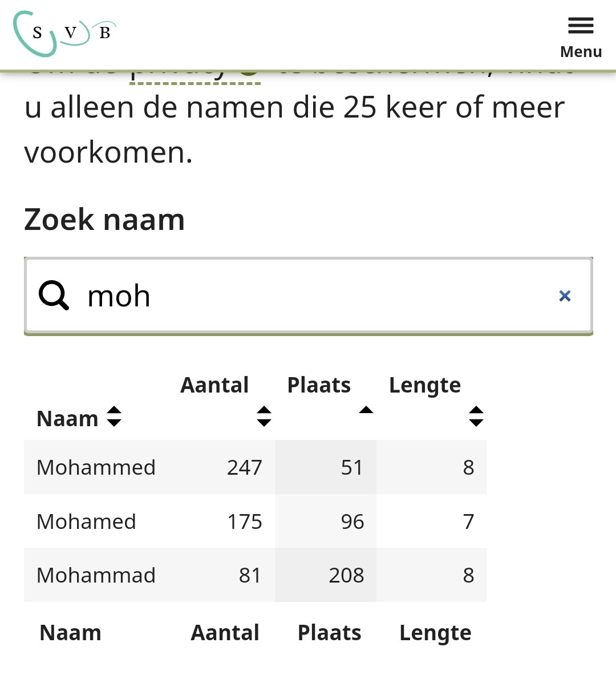This screenshot has height=675, width=616.
Task: Clear the search field with X
Action: (565, 296)
